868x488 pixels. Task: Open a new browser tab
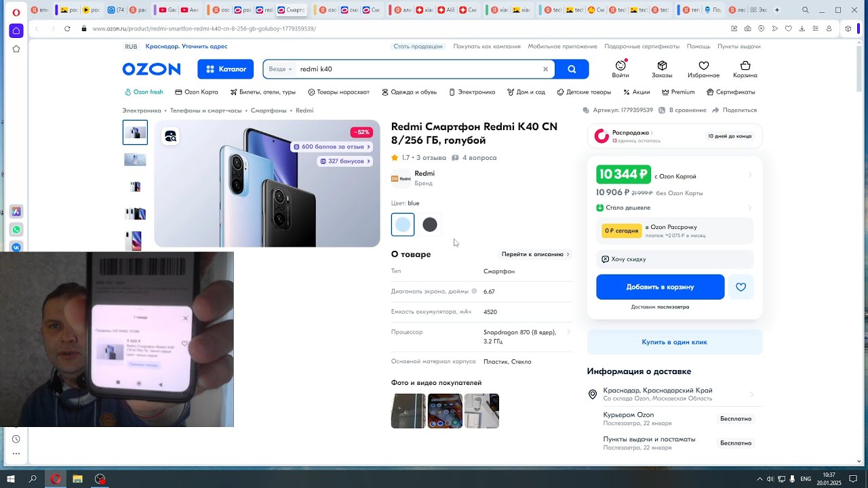pyautogui.click(x=776, y=10)
